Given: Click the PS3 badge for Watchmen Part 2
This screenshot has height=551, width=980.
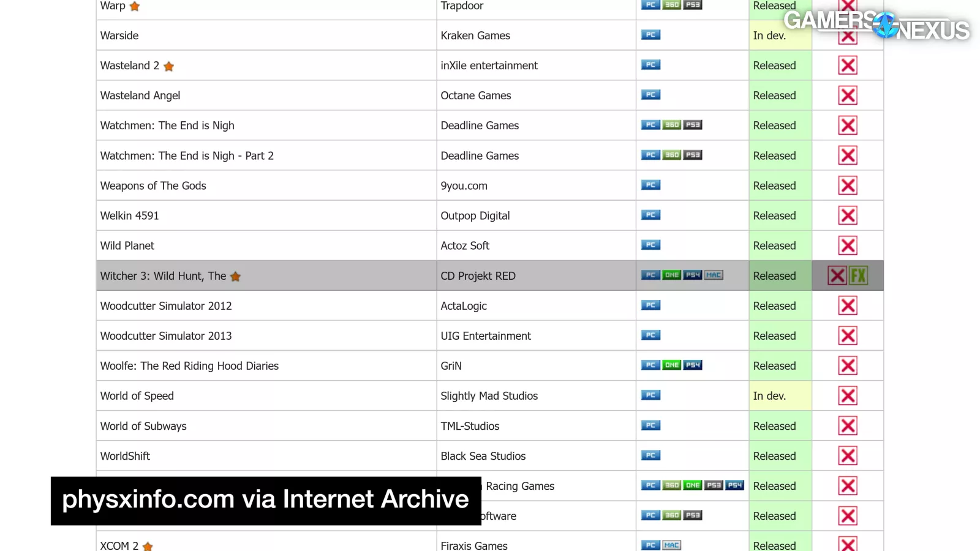Looking at the screenshot, I should [693, 155].
